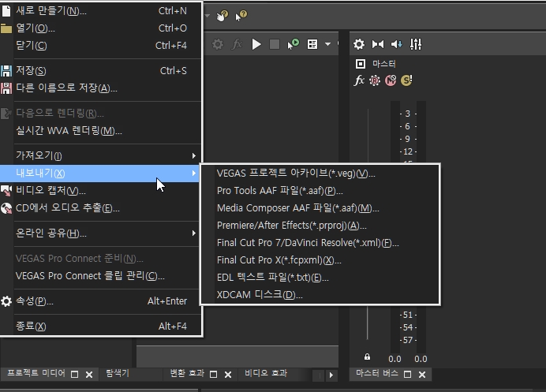Export Final Cut Pro 7/DaVinci Resolve xml
This screenshot has height=392, width=546.
click(x=320, y=243)
